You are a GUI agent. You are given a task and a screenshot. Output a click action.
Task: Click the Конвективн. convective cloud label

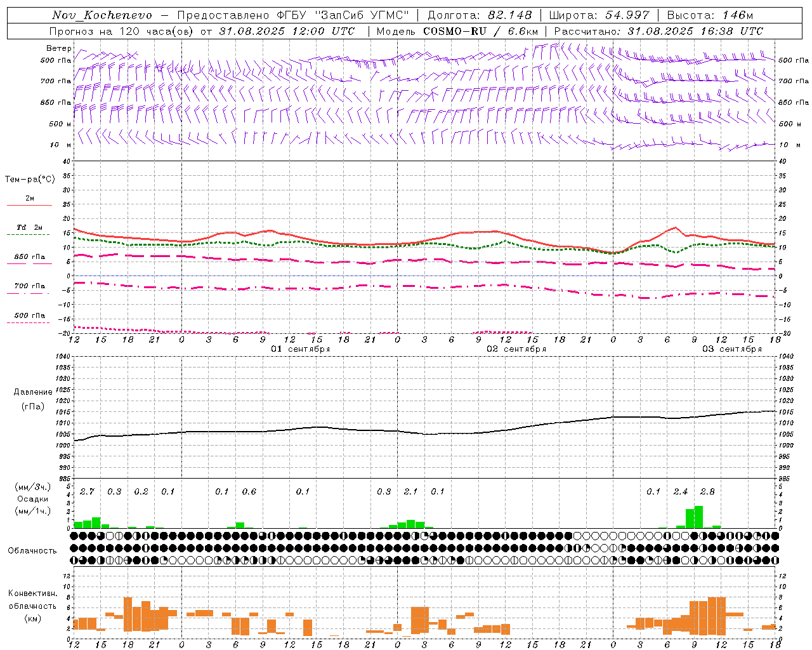pos(32,594)
